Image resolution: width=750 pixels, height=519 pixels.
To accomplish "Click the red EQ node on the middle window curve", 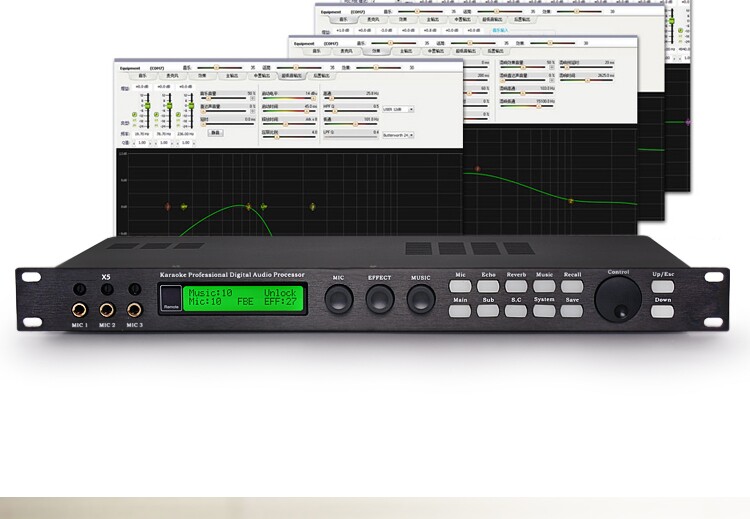I will (x=477, y=169).
